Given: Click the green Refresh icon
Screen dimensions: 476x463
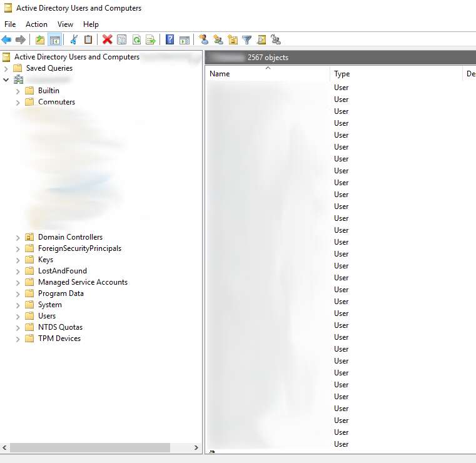Looking at the screenshot, I should (x=136, y=39).
